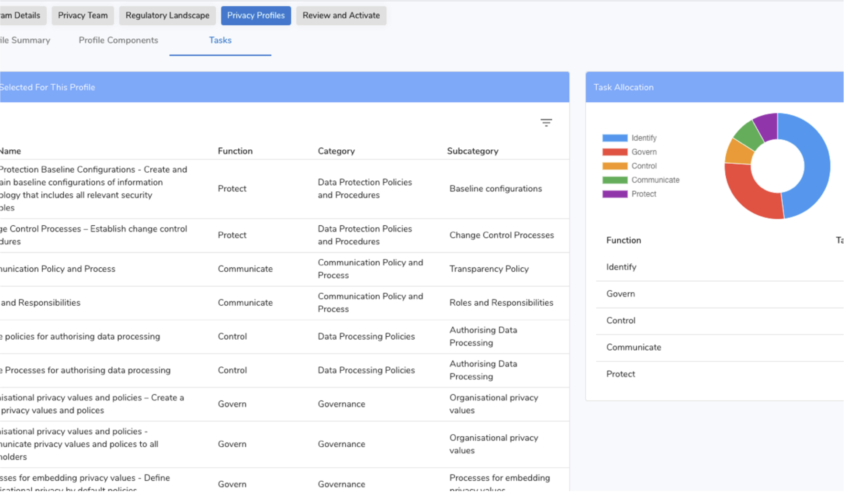The image size is (845, 504).
Task: Click the filter list icon above table
Action: pyautogui.click(x=546, y=122)
